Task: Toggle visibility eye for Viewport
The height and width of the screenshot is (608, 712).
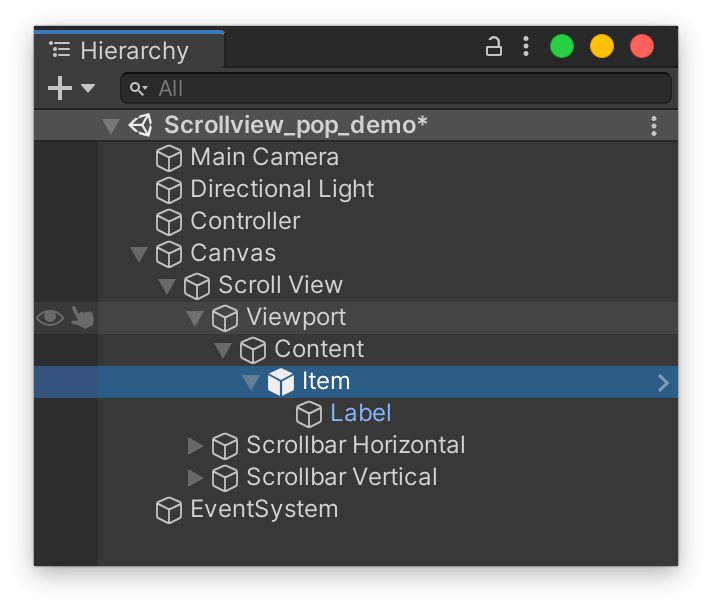Action: tap(49, 318)
